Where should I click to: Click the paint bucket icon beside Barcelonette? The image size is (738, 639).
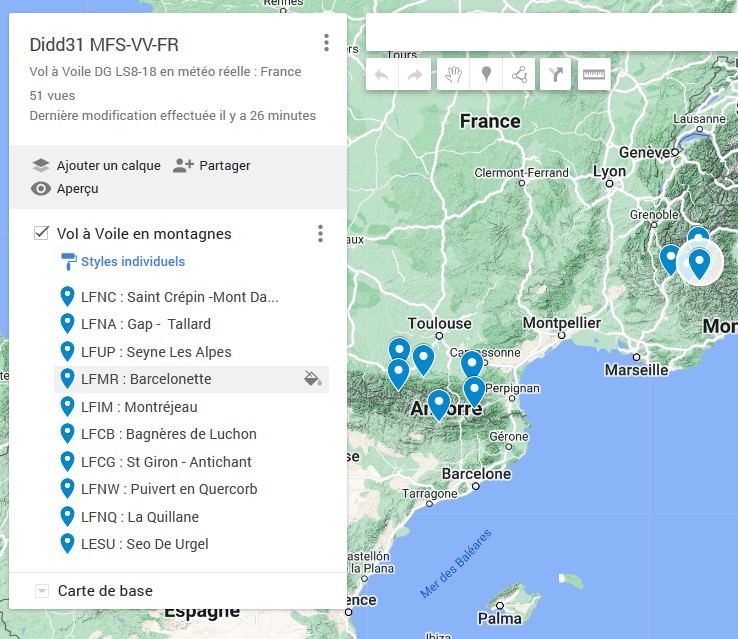pyautogui.click(x=312, y=379)
